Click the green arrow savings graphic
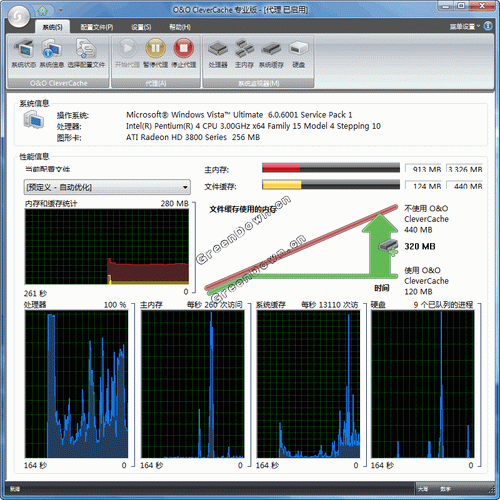Image resolution: width=500 pixels, height=500 pixels. point(380,245)
